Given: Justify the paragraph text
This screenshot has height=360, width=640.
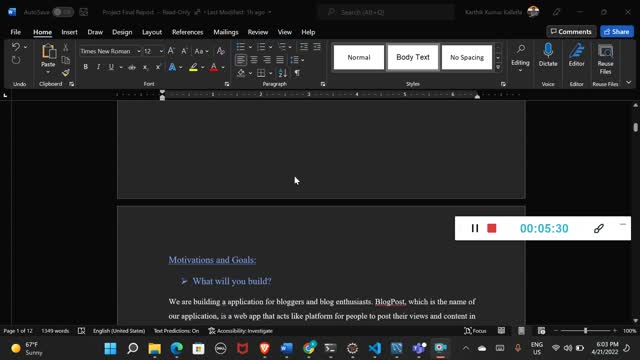Looking at the screenshot, I should [280, 60].
